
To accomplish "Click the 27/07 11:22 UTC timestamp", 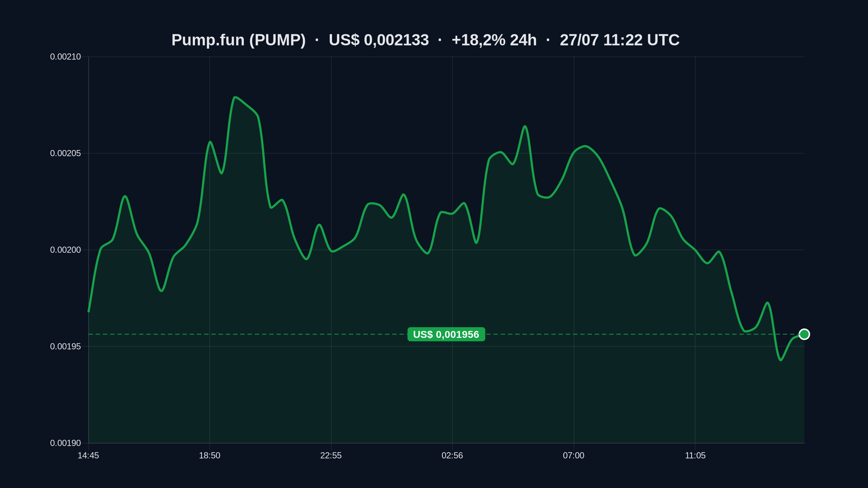I will coord(620,40).
